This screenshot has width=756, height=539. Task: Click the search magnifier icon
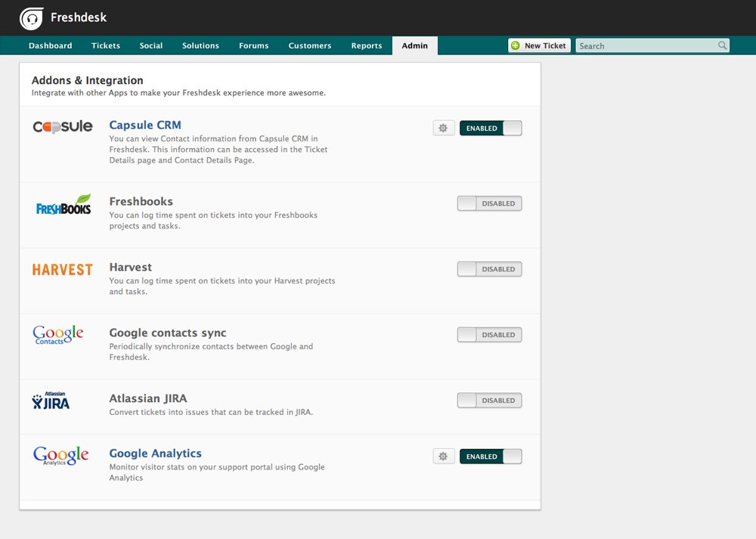click(723, 46)
